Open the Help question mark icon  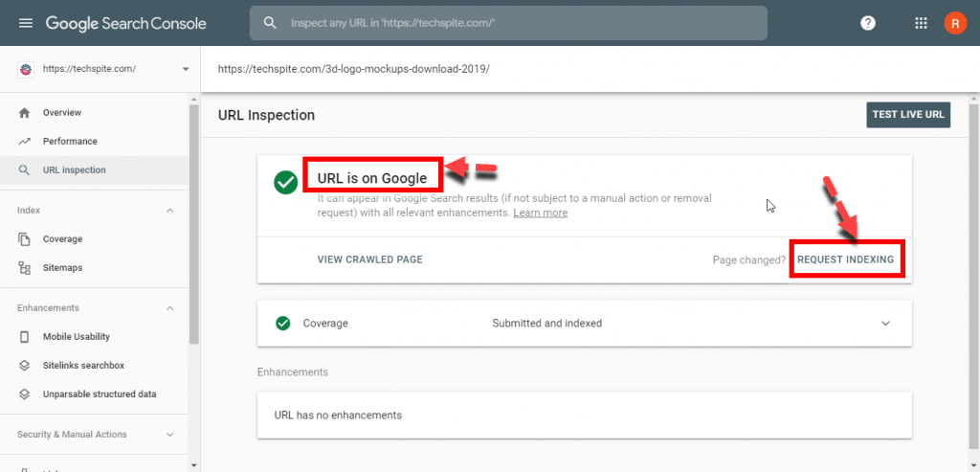[868, 23]
